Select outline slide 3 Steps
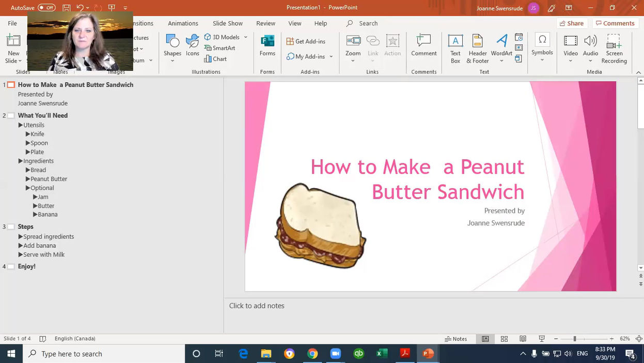 pos(25,226)
